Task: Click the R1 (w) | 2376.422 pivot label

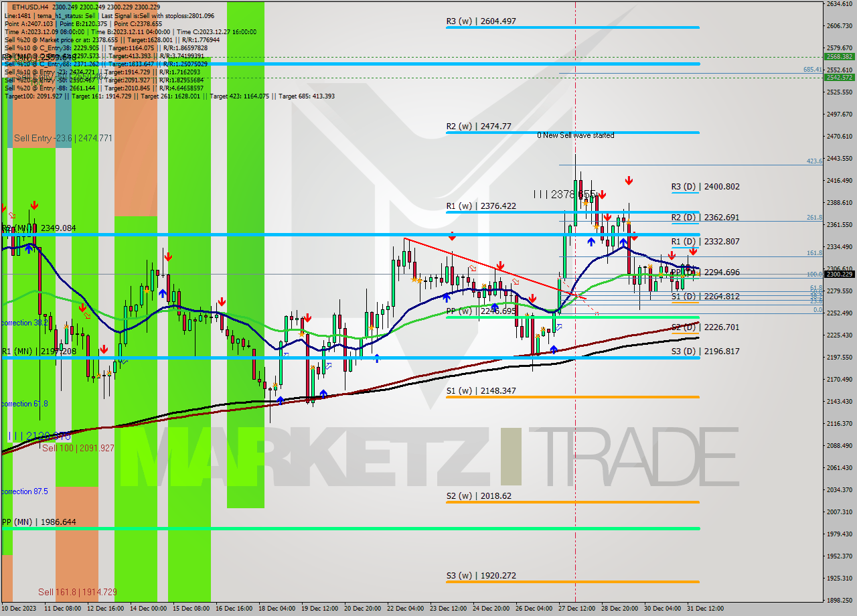Action: tap(481, 206)
